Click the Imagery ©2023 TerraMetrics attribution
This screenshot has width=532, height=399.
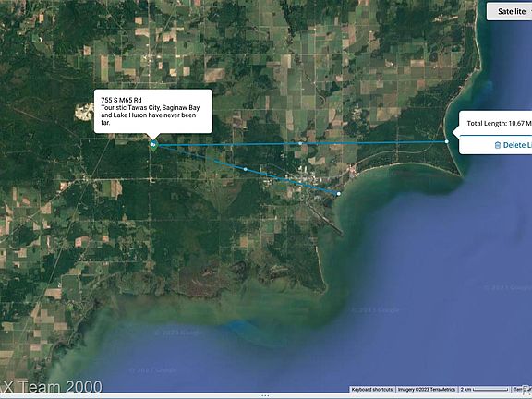point(426,390)
